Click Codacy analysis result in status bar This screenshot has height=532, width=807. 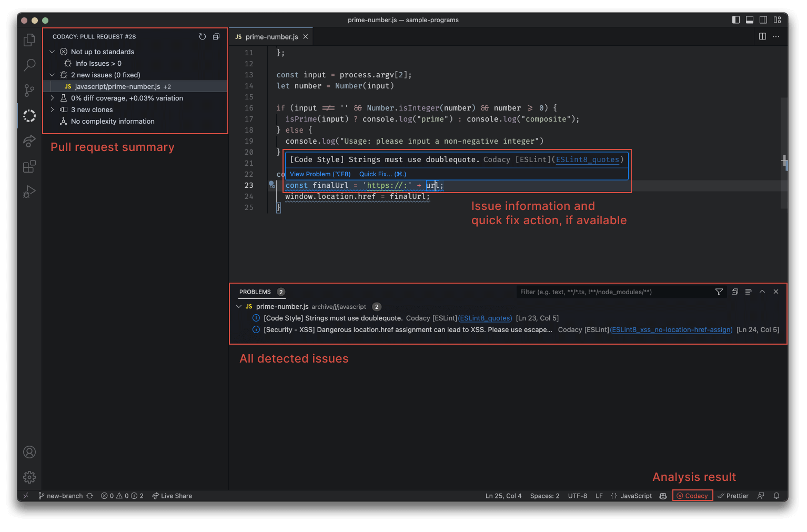click(692, 496)
